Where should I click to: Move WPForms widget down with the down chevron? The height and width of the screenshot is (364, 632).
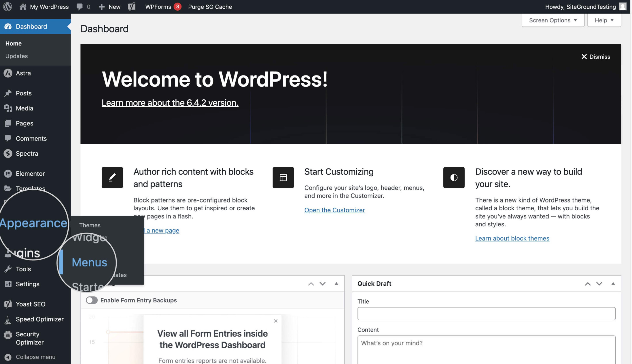(322, 284)
